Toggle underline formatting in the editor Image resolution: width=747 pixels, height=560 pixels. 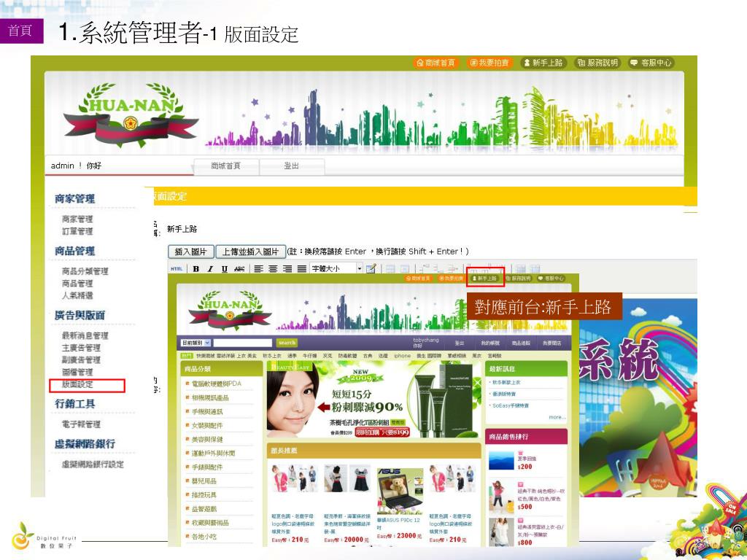point(225,268)
